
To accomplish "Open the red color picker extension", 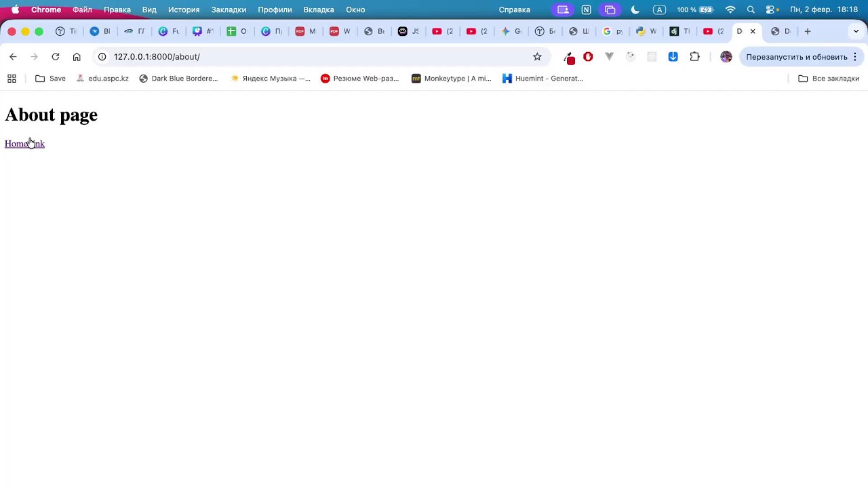I will 570,58.
